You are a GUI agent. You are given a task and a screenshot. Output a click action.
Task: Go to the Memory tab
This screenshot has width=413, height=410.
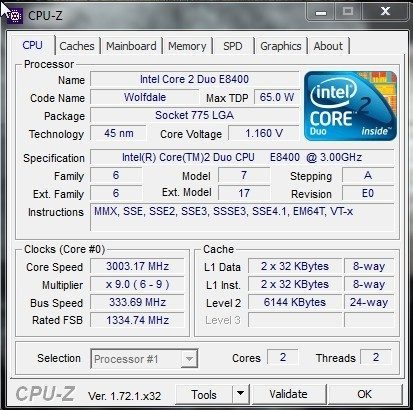187,46
